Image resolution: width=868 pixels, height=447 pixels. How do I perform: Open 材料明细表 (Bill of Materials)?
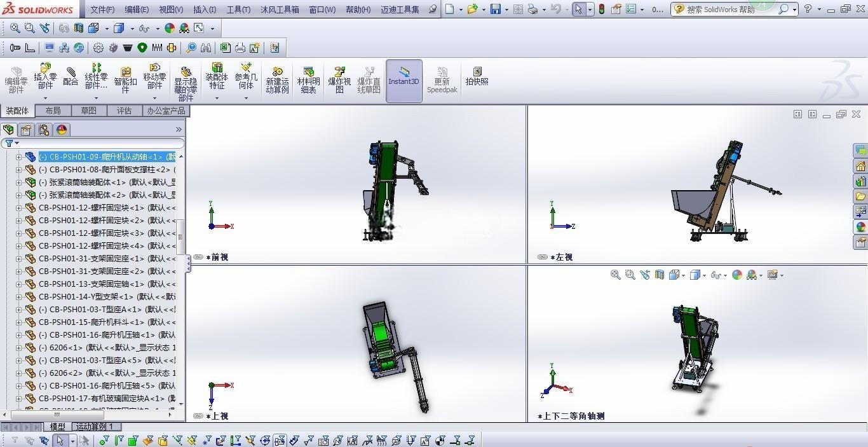[x=308, y=80]
